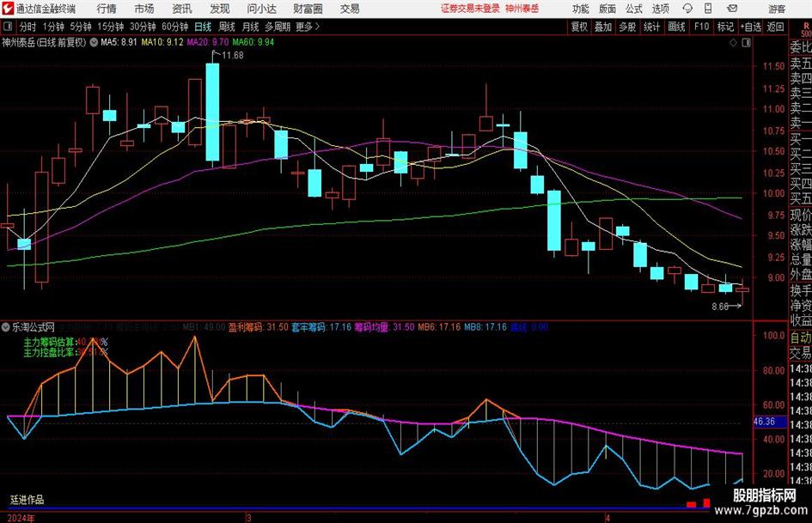Select the 周线 weekly tab
This screenshot has width=812, height=523.
coord(227,27)
